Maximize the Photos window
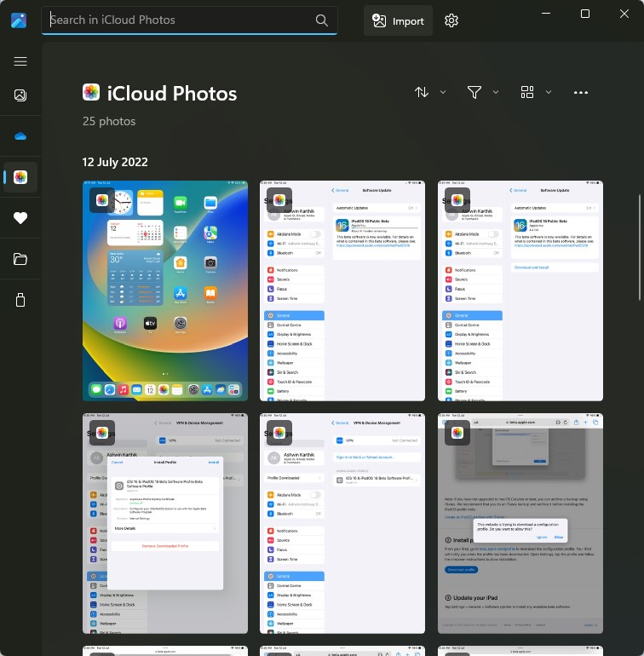 585,14
